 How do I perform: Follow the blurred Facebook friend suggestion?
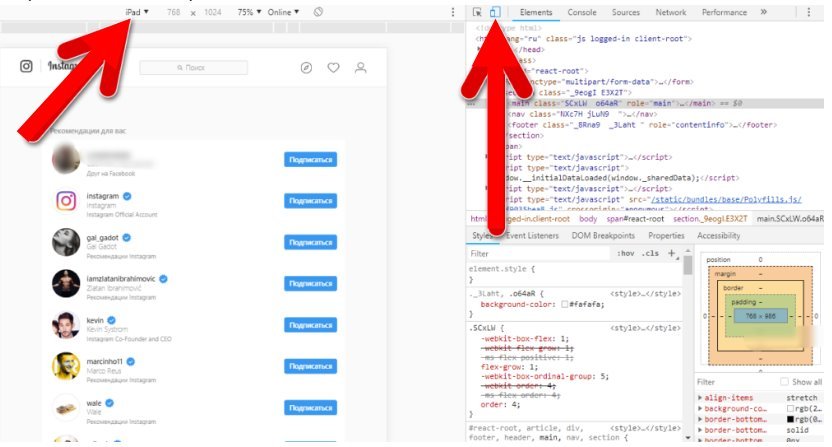point(310,159)
